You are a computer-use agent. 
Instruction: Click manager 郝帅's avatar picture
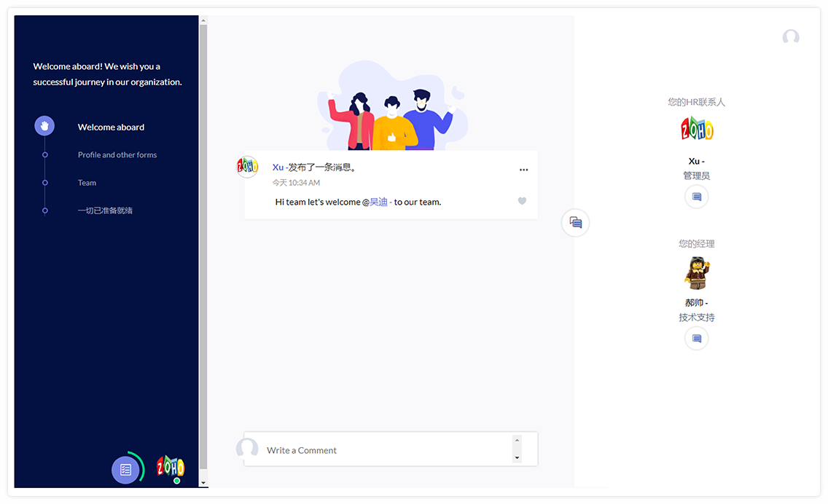pyautogui.click(x=697, y=273)
